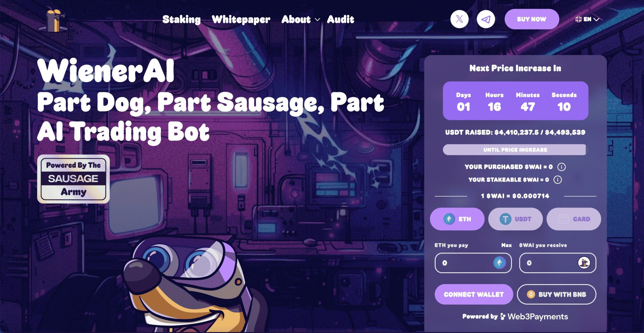Show info for purchased $WAI
Screen dimensions: 644x333
(x=561, y=167)
